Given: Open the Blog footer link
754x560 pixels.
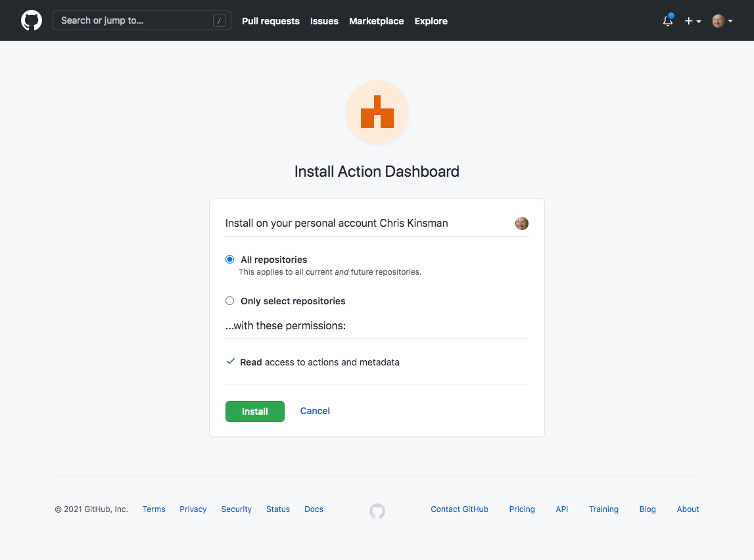Looking at the screenshot, I should click(648, 509).
